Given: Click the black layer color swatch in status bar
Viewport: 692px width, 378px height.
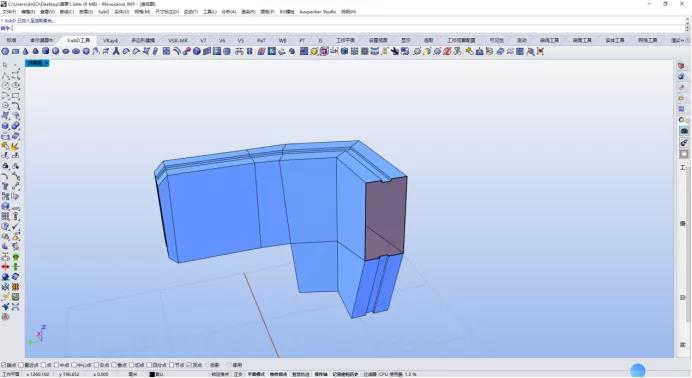Looking at the screenshot, I should (152, 374).
